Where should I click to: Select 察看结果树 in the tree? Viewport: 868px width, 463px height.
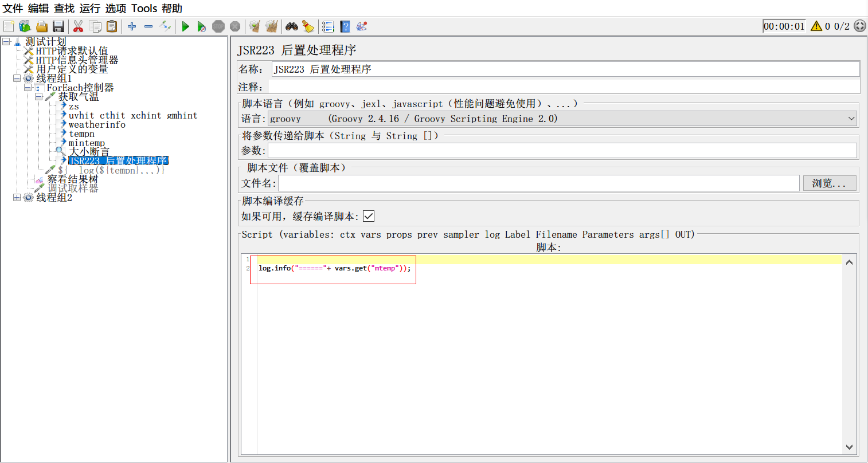tap(72, 179)
